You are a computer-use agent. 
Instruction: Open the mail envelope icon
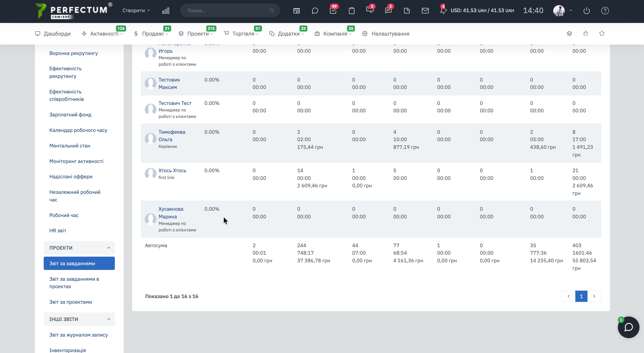coord(425,11)
